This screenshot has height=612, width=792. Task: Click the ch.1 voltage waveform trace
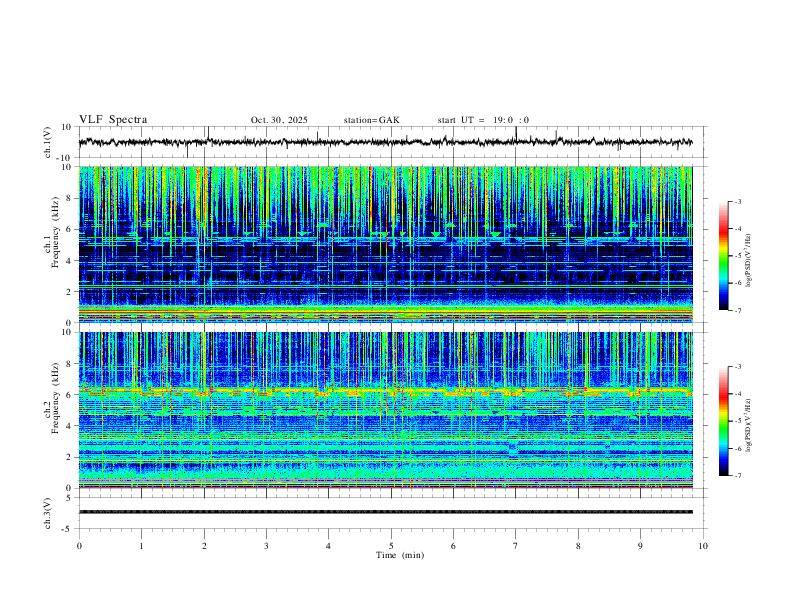pos(385,142)
